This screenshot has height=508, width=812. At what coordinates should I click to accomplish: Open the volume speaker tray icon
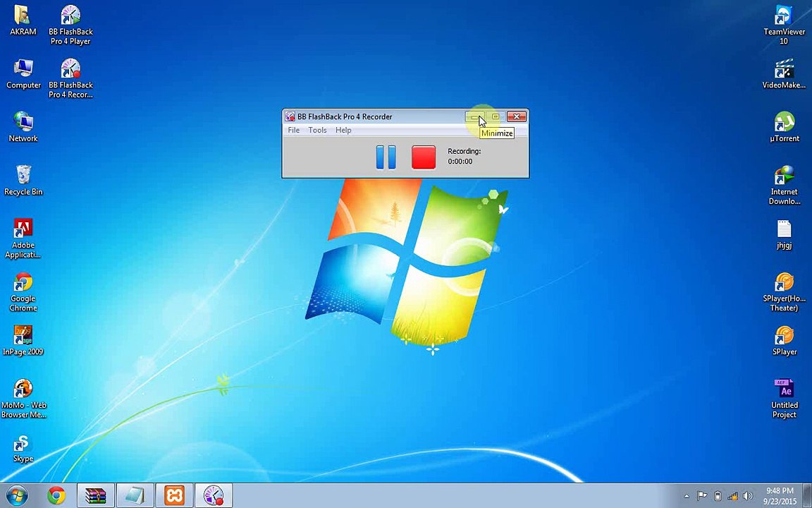click(x=747, y=496)
